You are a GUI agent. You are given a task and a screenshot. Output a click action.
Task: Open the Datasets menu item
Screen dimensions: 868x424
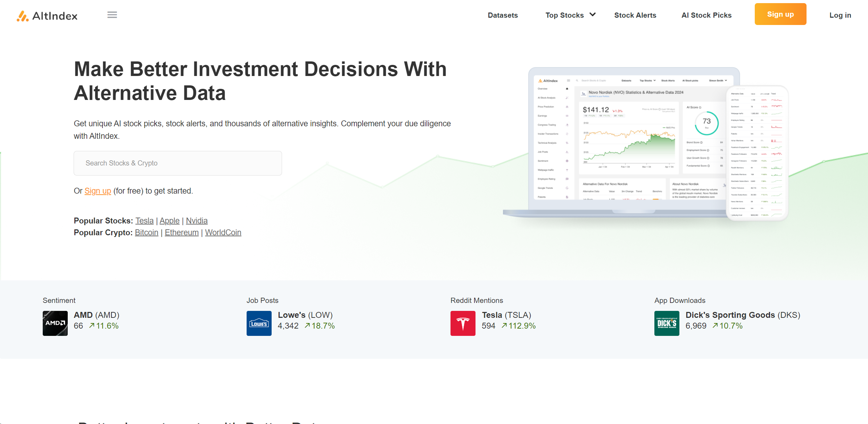point(503,15)
